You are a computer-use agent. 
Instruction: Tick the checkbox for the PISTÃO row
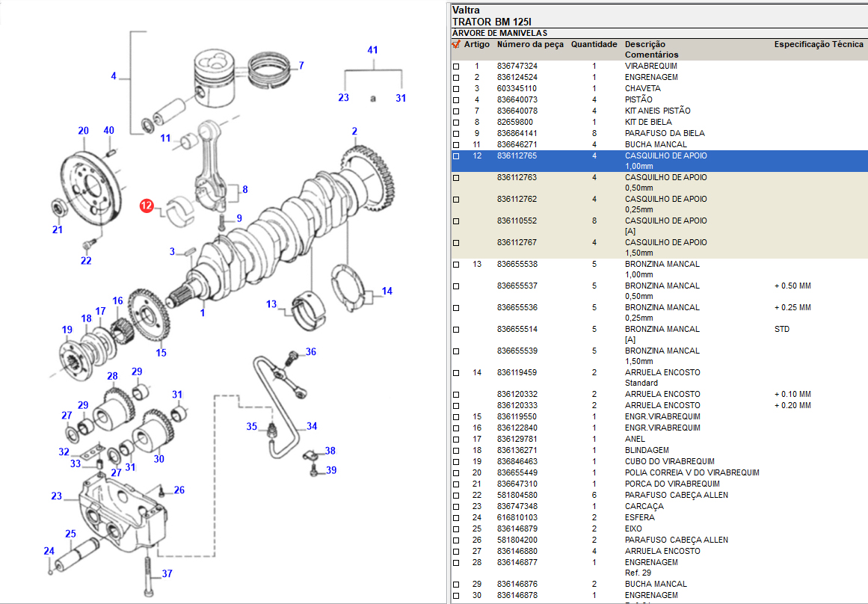tap(456, 100)
